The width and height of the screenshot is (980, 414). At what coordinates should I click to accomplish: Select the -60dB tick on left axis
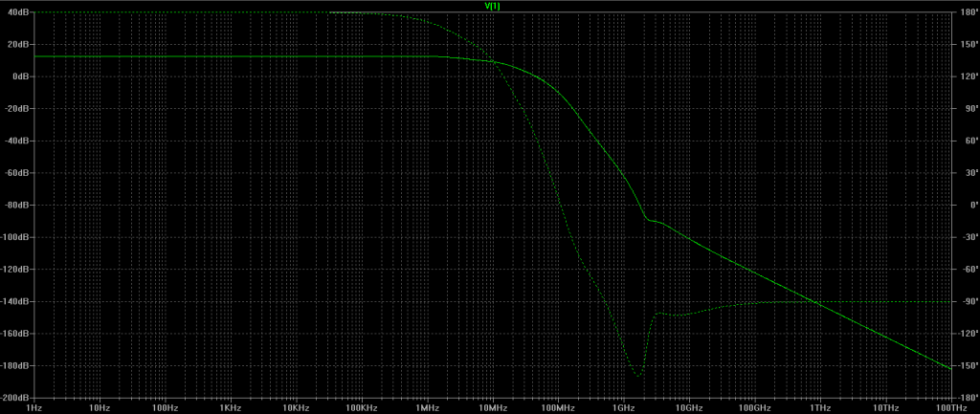(x=17, y=173)
